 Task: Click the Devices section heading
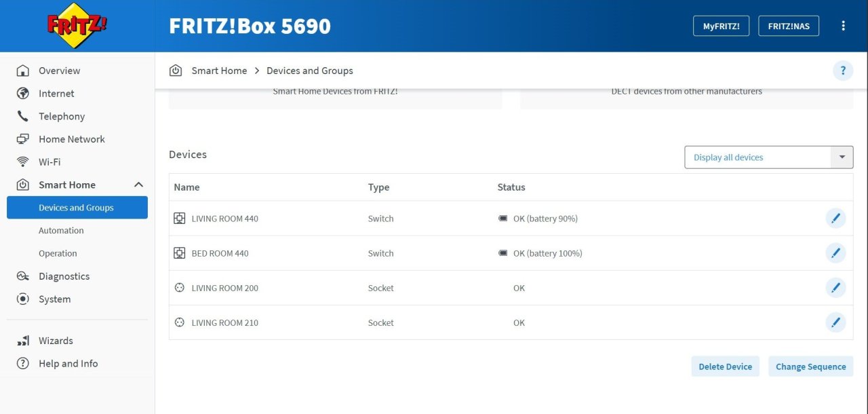click(x=188, y=155)
